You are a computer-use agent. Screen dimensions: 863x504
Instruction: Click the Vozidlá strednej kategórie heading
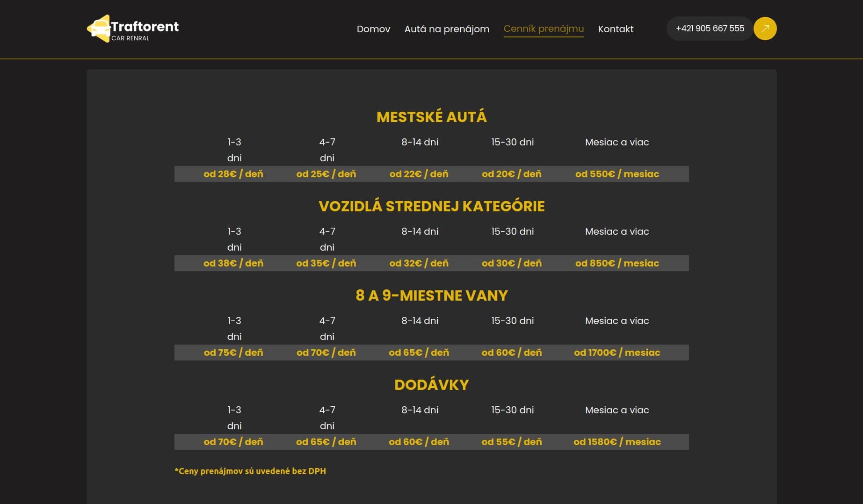[431, 206]
